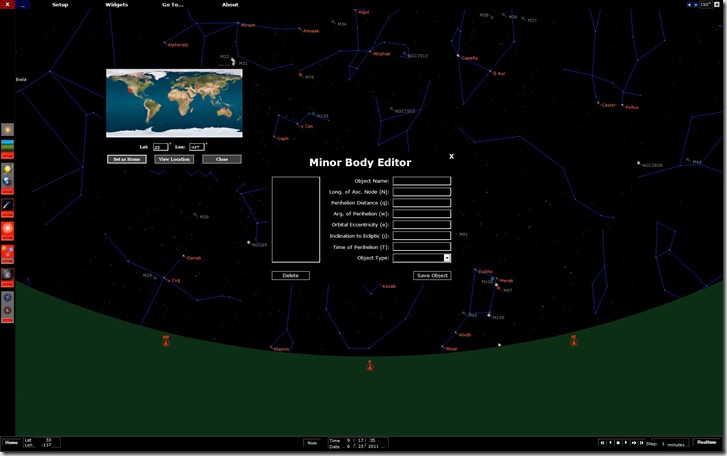
Task: Click the Long. of Asc. Node field
Action: pyautogui.click(x=421, y=192)
